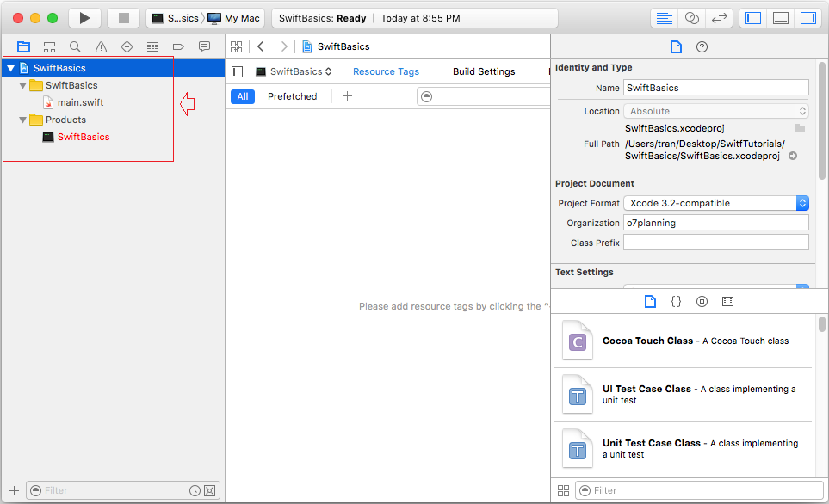The width and height of the screenshot is (829, 504).
Task: Run the project with the Play button
Action: [84, 18]
